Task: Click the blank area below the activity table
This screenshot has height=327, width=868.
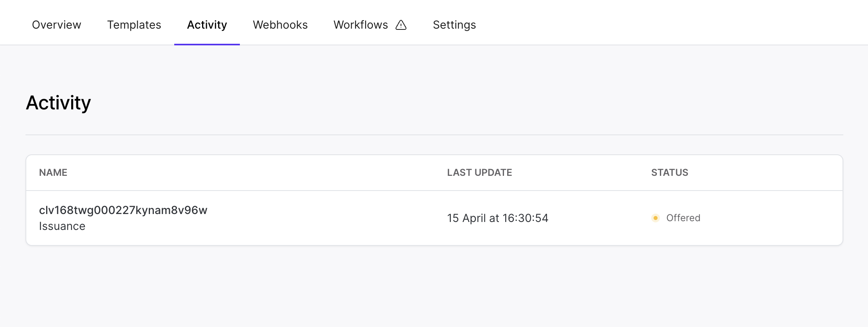Action: [x=434, y=286]
